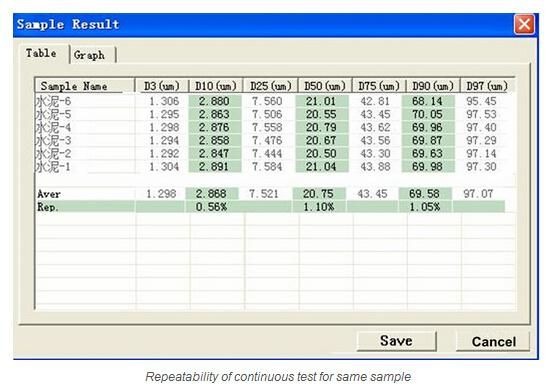Click the D90 (um) column header
The image size is (553, 389).
[433, 86]
